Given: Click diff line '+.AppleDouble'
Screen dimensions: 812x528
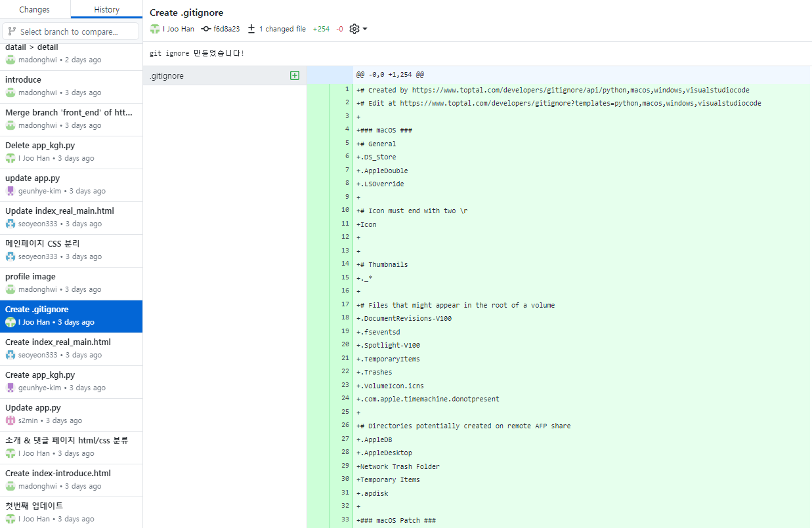Looking at the screenshot, I should click(382, 171).
